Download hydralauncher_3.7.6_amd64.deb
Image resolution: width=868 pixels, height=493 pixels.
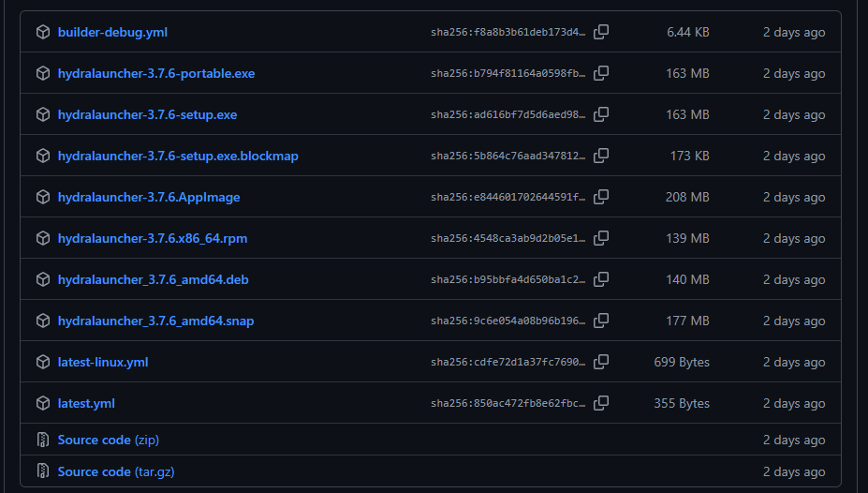tap(153, 279)
